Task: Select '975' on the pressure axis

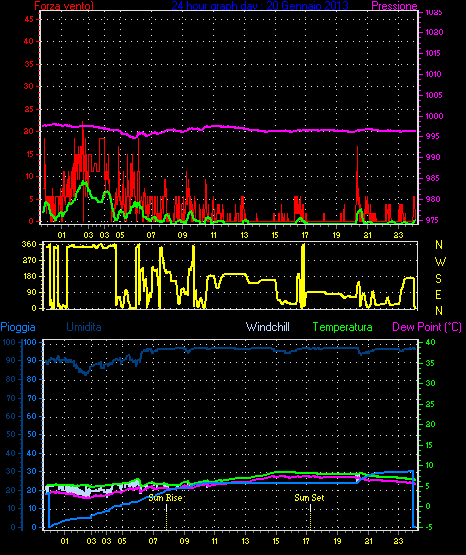Action: coord(432,220)
